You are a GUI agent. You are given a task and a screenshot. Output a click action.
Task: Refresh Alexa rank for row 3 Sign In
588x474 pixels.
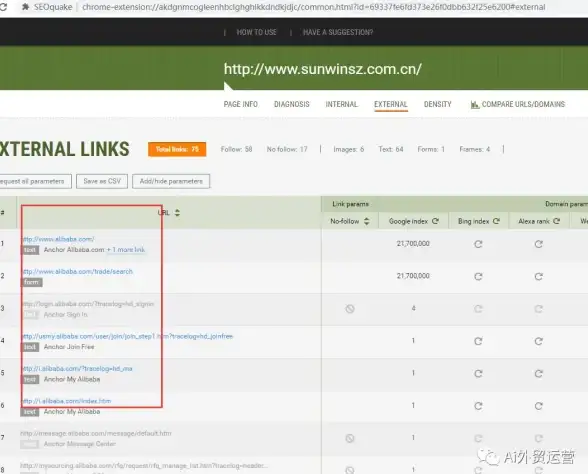point(538,309)
